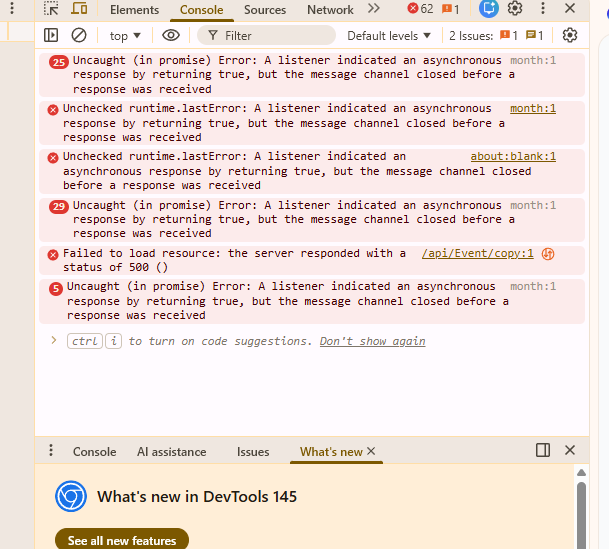Click month:1 source on 5-count error
This screenshot has width=609, height=549.
click(533, 286)
